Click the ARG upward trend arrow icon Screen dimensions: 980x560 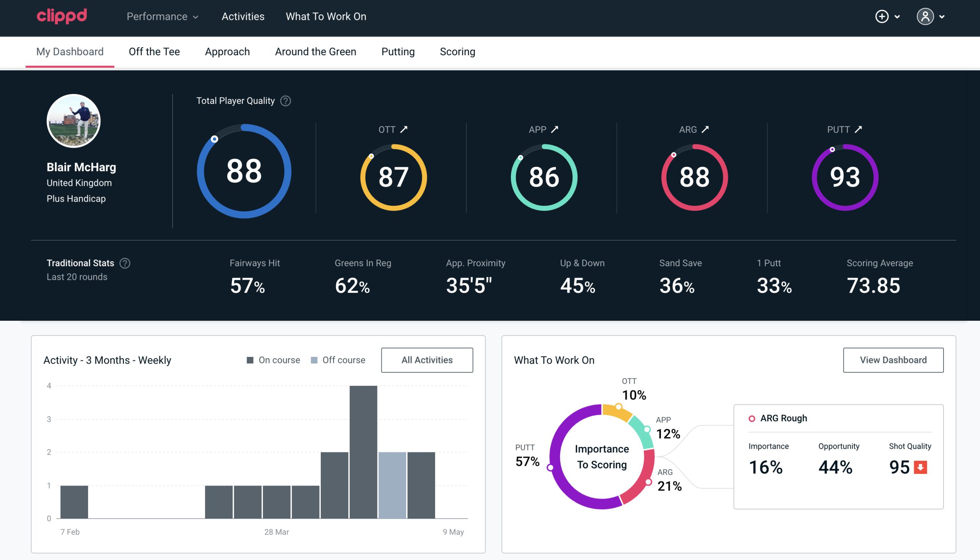pyautogui.click(x=707, y=129)
